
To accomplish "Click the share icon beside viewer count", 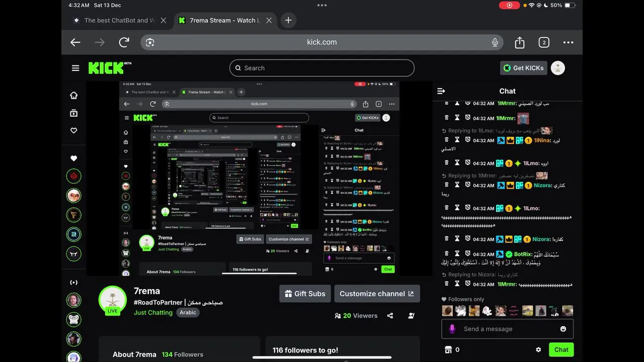I will pos(390,316).
